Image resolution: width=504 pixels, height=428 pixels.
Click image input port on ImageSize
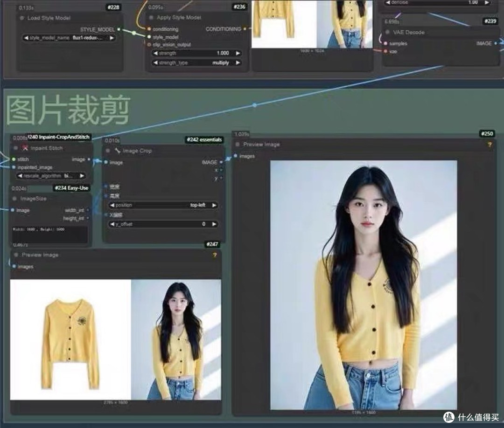point(12,210)
